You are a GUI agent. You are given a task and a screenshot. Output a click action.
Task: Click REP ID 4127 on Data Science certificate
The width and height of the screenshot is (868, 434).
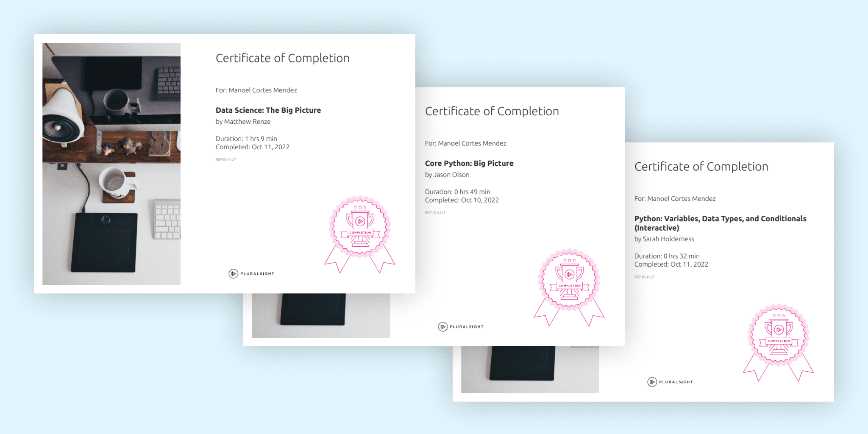coord(225,160)
